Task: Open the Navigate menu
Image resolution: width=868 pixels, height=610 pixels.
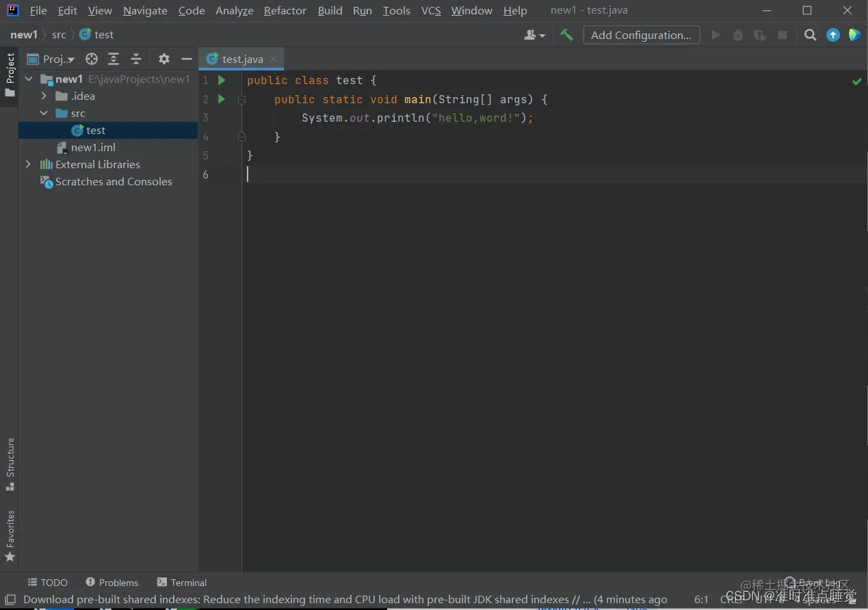Action: click(145, 11)
